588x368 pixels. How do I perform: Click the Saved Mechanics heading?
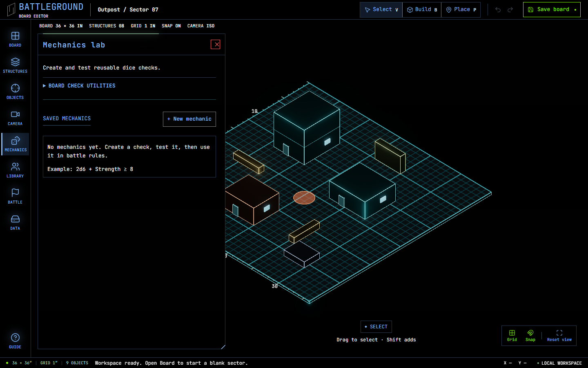coord(67,119)
